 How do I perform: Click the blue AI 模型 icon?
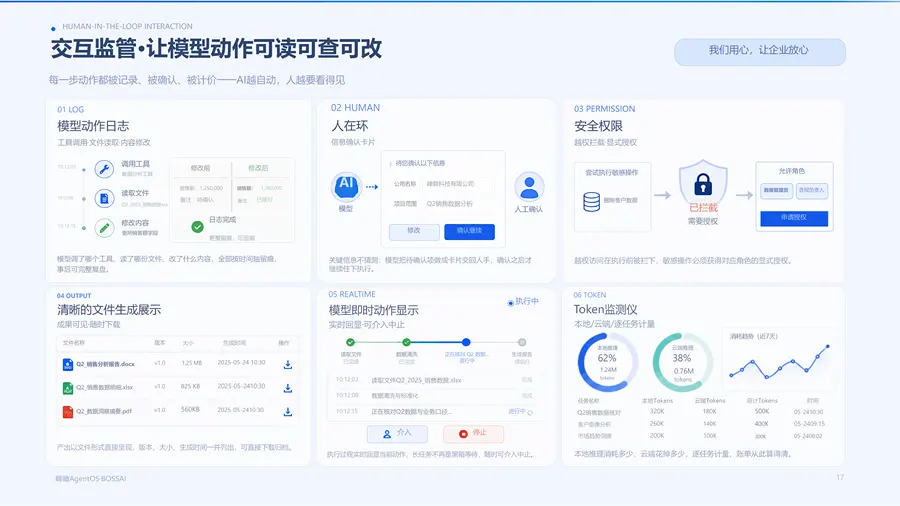pyautogui.click(x=346, y=186)
